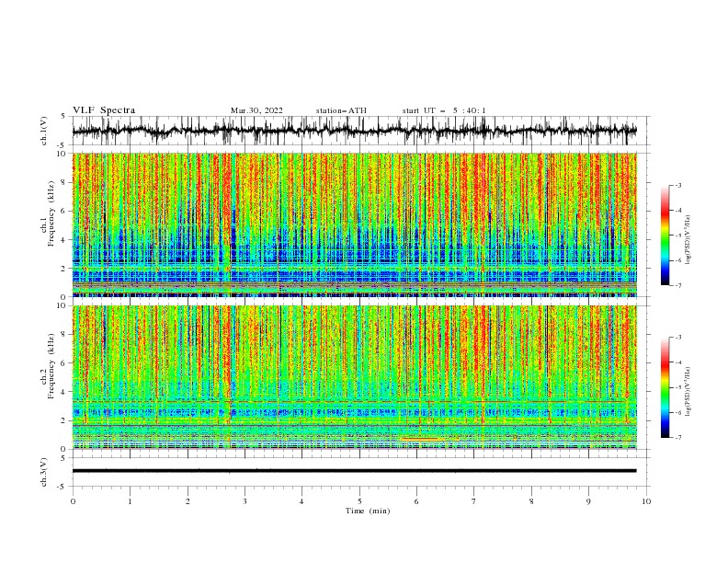Click the "-3" tick on ch.2 color bar
The width and height of the screenshot is (728, 563).
pyautogui.click(x=678, y=338)
